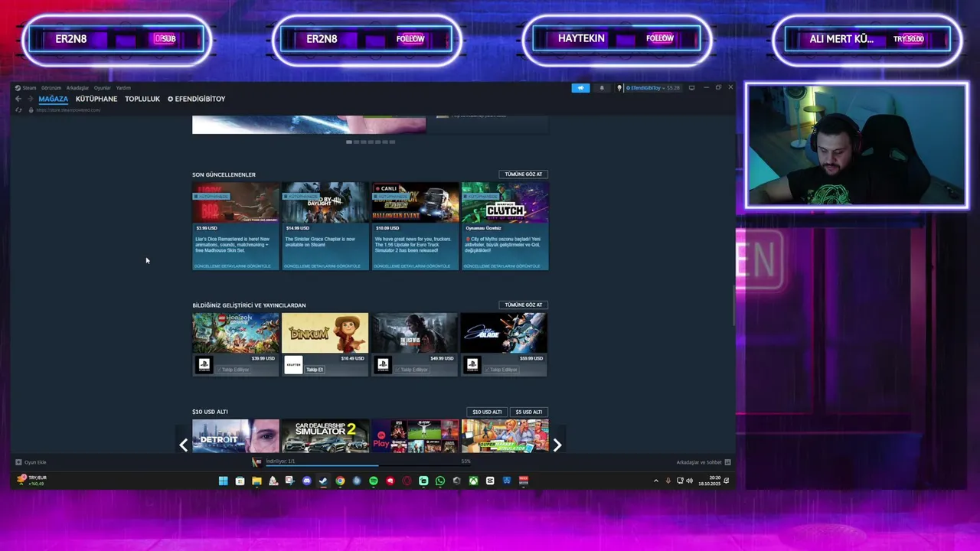Screen dimensions: 980x551
Task: Open the Windows Start menu
Action: point(223,481)
